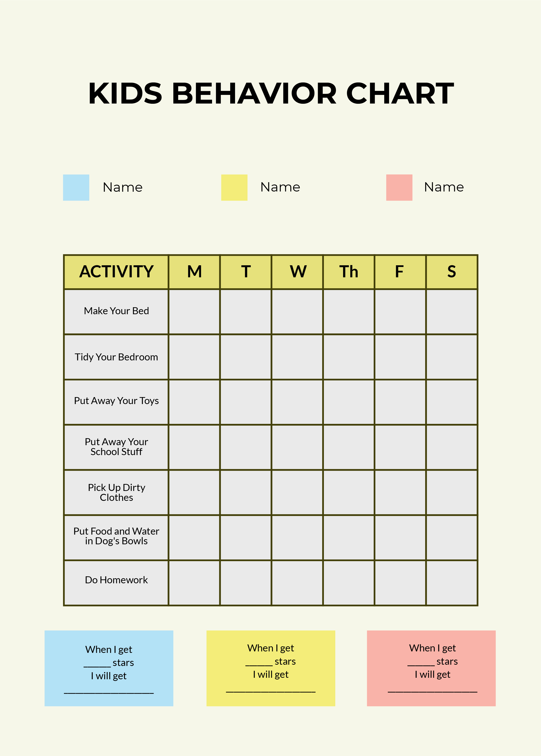
Task: Click Monday cell for Make Your Bed
Action: point(186,295)
